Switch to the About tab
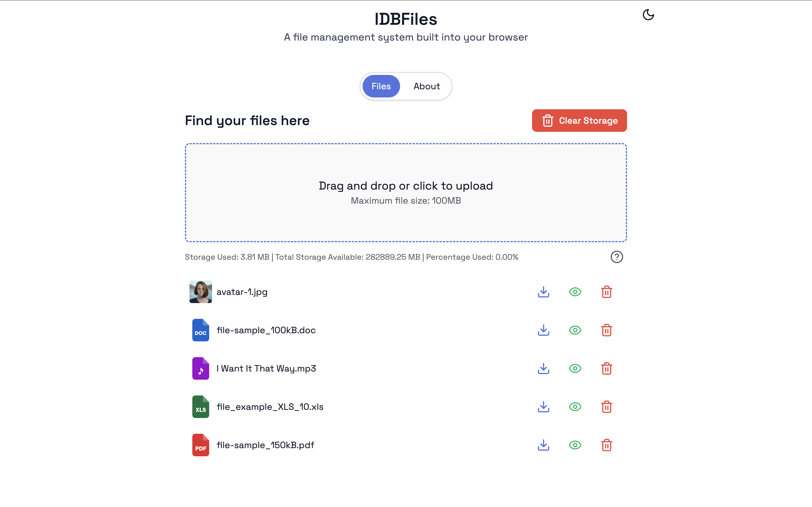Image resolution: width=812 pixels, height=507 pixels. click(426, 86)
